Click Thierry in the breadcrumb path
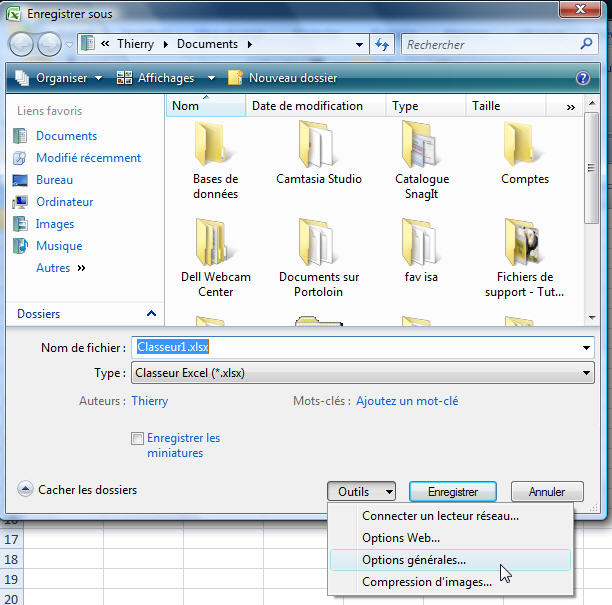The image size is (612, 605). point(135,44)
